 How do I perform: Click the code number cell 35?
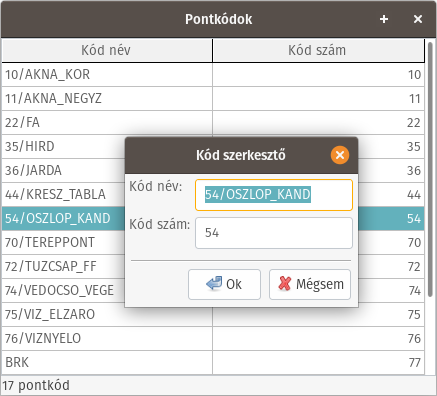click(391, 147)
